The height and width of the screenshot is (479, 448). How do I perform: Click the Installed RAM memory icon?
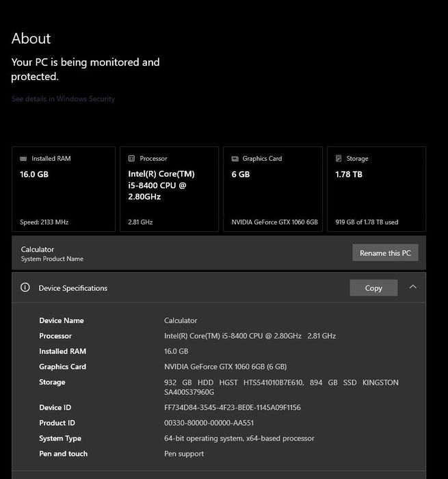pyautogui.click(x=23, y=159)
